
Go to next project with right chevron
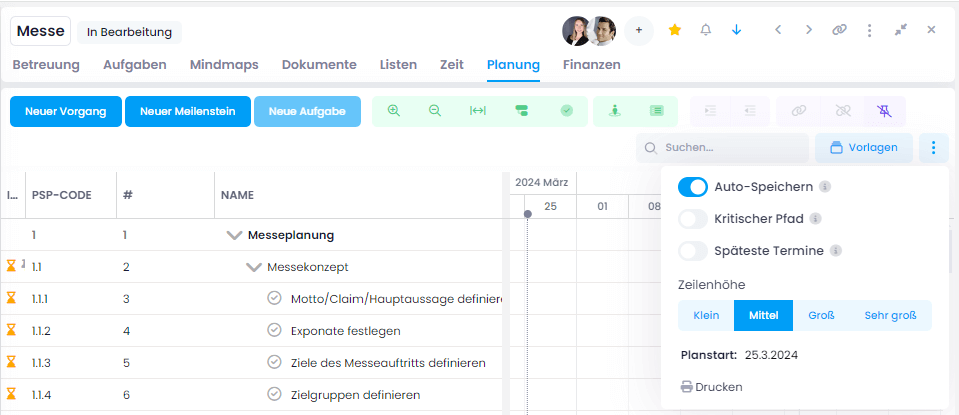coord(809,30)
